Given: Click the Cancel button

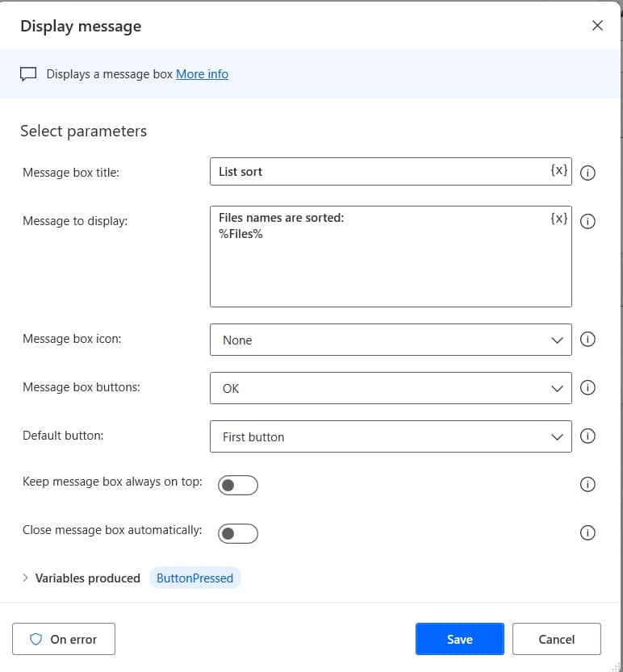Looking at the screenshot, I should click(557, 639).
